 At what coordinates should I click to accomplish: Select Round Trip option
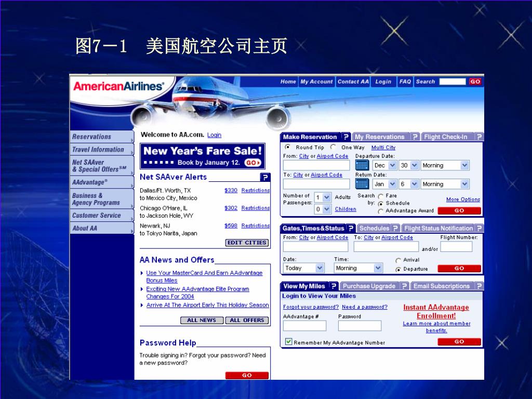[x=287, y=147]
